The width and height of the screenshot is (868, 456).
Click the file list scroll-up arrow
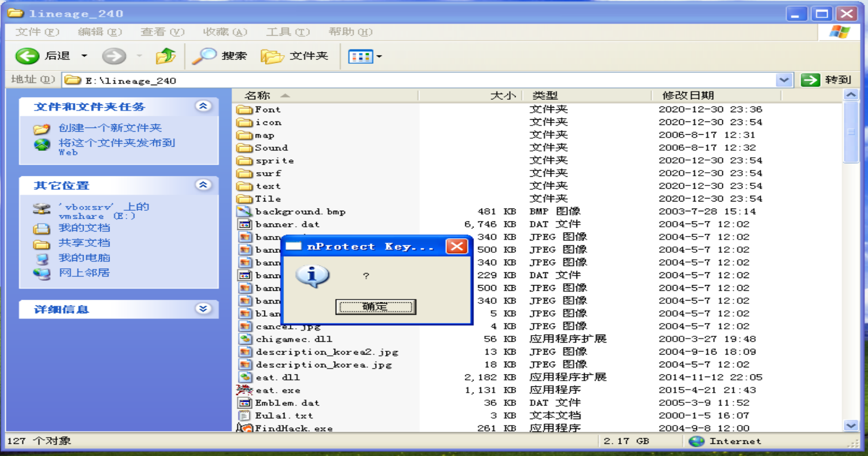851,96
